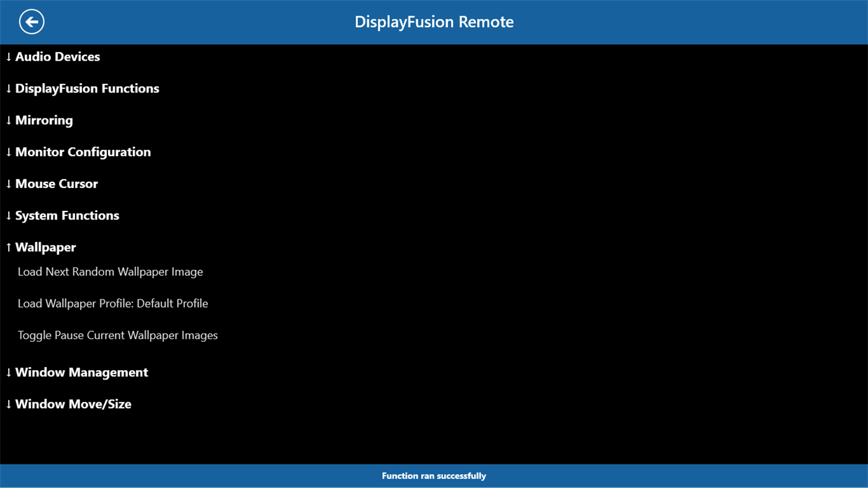
Task: Click the down arrow beside Mirroring
Action: click(x=8, y=120)
